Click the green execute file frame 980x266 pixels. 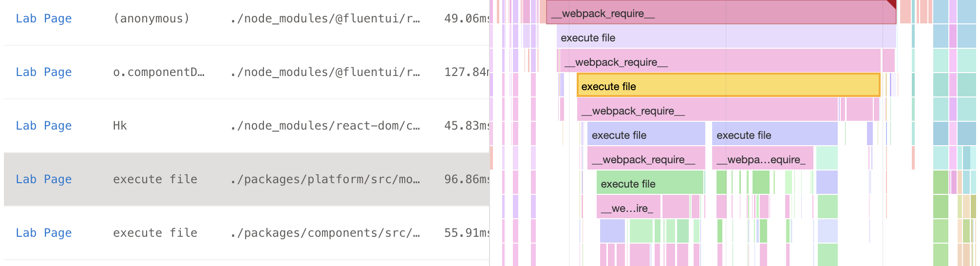point(649,184)
